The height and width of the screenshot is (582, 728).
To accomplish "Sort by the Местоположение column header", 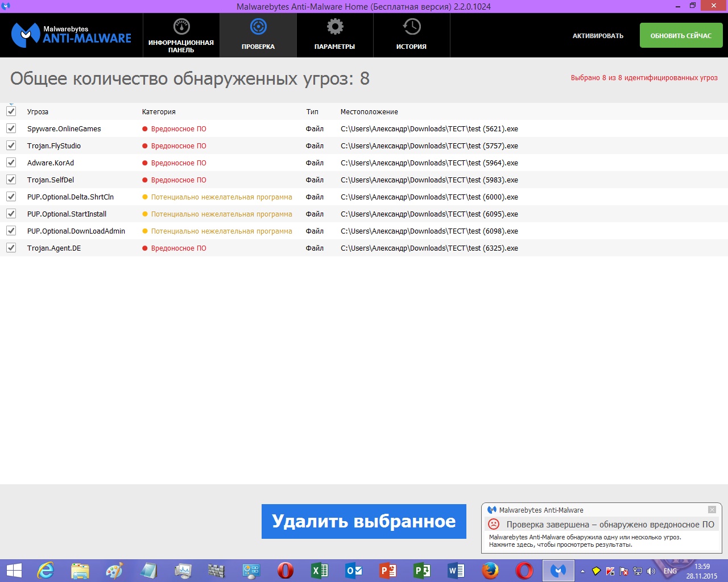I will coord(369,112).
